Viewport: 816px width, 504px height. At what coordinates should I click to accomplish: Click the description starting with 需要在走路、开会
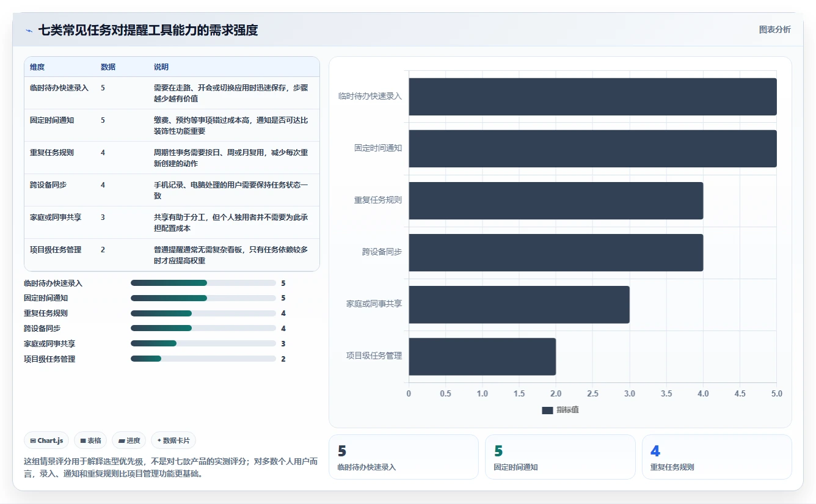click(231, 93)
